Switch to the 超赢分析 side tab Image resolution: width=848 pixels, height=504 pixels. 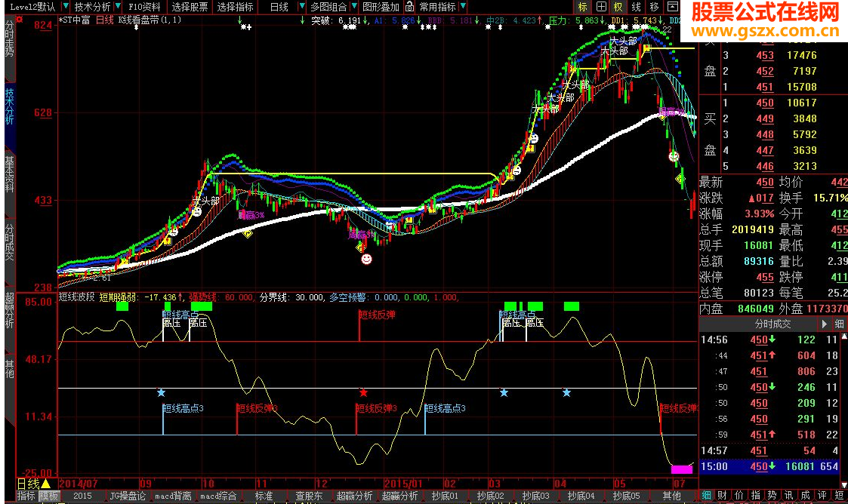click(x=9, y=309)
